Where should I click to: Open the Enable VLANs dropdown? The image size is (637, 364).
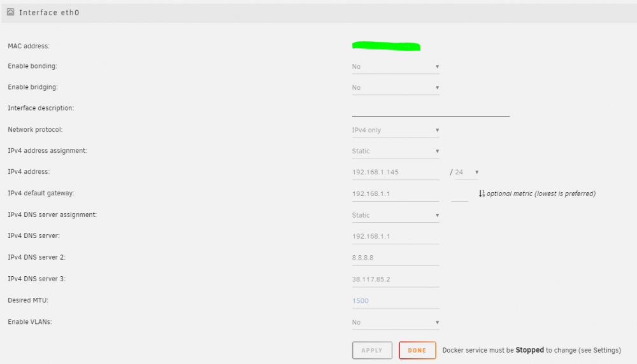[396, 322]
